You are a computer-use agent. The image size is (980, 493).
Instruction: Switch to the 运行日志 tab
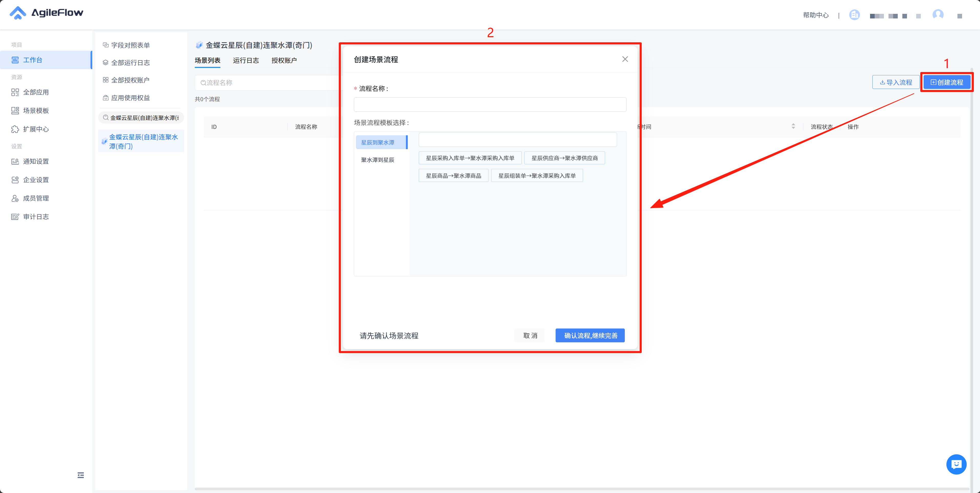[246, 60]
